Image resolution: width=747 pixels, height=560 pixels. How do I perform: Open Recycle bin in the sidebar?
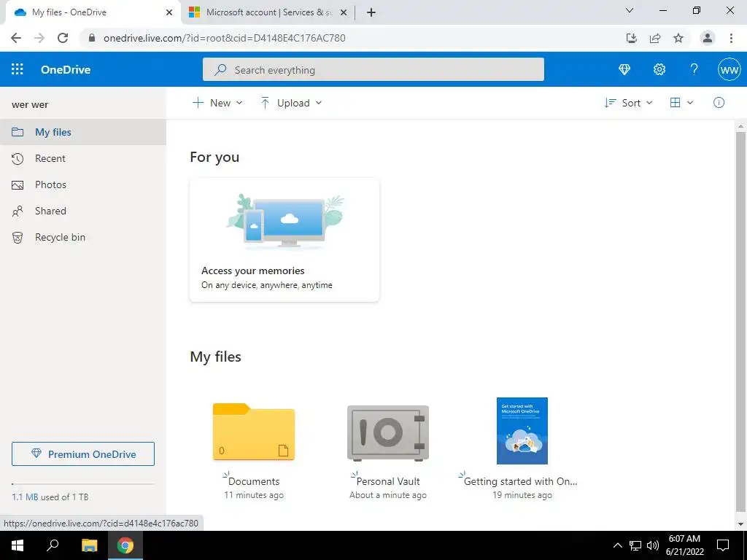(83, 237)
